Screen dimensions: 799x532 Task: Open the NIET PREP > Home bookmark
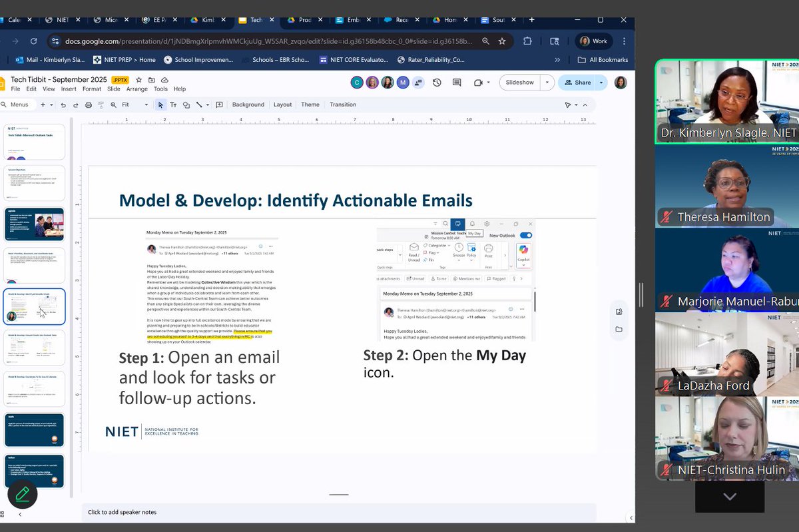click(125, 59)
